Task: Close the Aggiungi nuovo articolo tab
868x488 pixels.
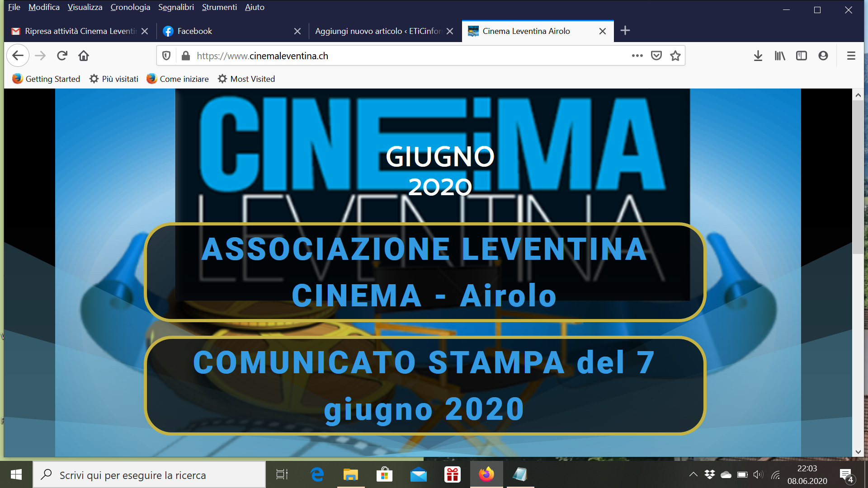Action: click(450, 31)
